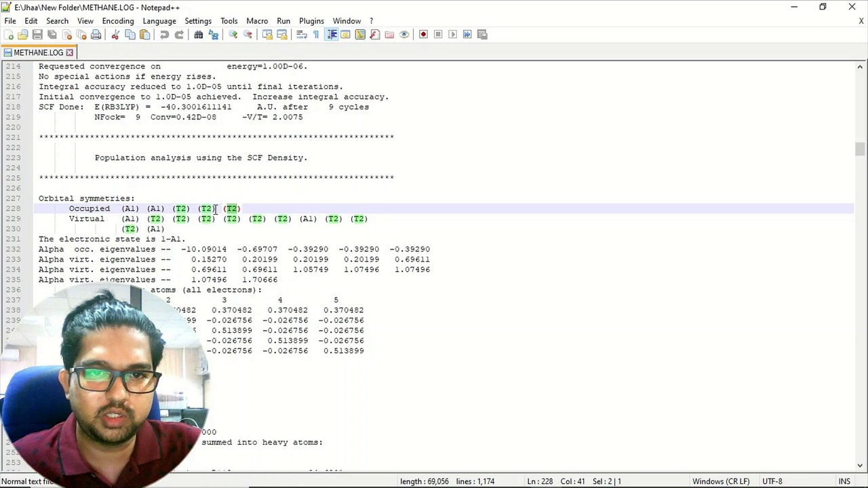Open the Macro menu

[257, 21]
